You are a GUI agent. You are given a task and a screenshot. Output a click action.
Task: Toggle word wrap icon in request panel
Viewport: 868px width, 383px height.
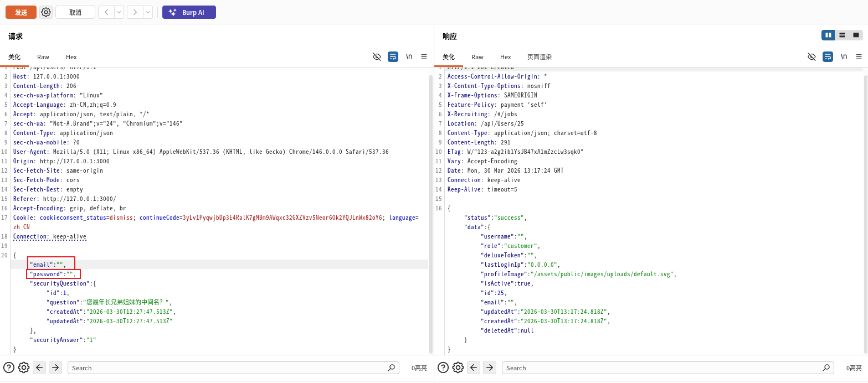coord(393,56)
